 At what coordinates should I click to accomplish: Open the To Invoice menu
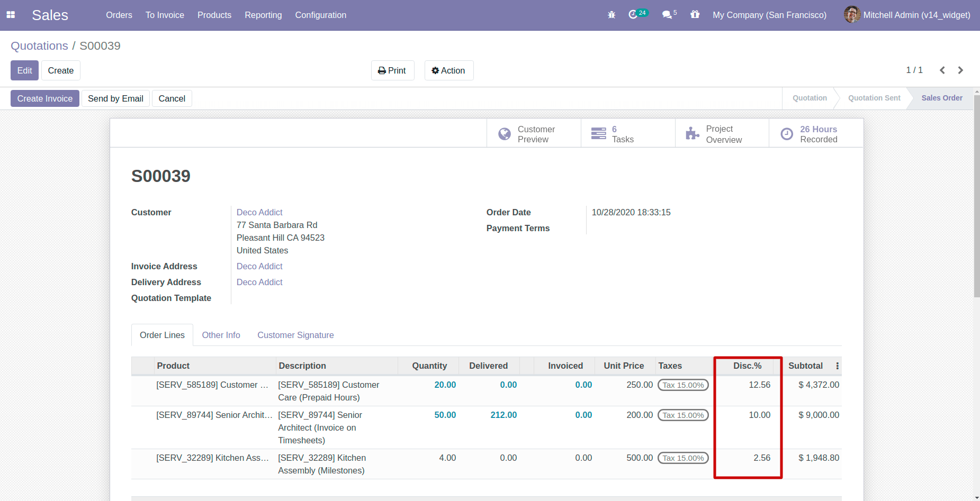pos(165,15)
